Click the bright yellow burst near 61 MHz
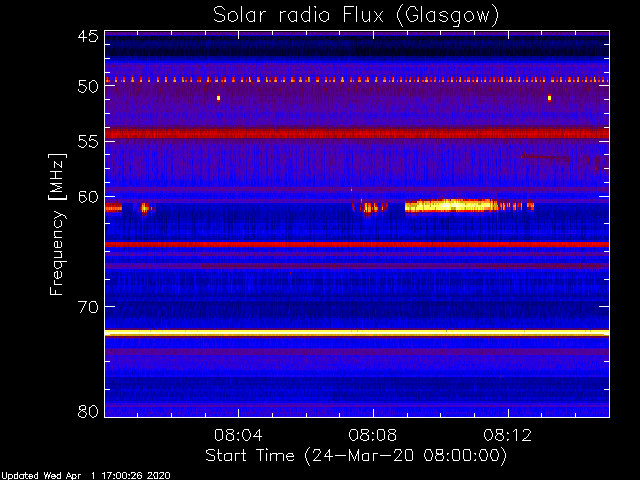The width and height of the screenshot is (640, 480). [x=469, y=206]
